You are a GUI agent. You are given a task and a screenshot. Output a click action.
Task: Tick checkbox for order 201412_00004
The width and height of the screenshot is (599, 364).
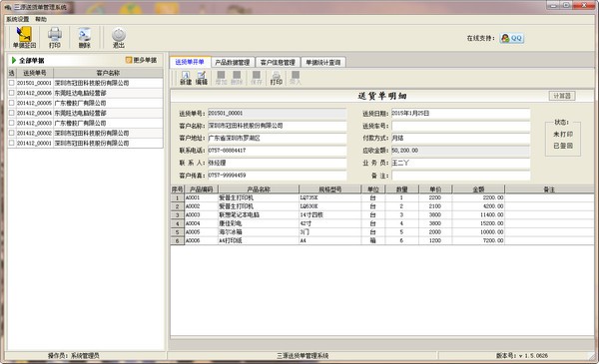(11, 113)
